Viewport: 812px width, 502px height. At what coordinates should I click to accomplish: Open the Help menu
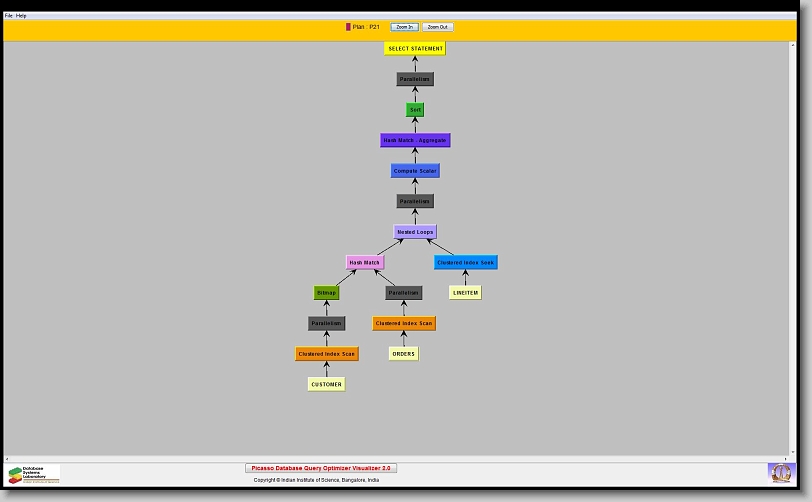(21, 16)
